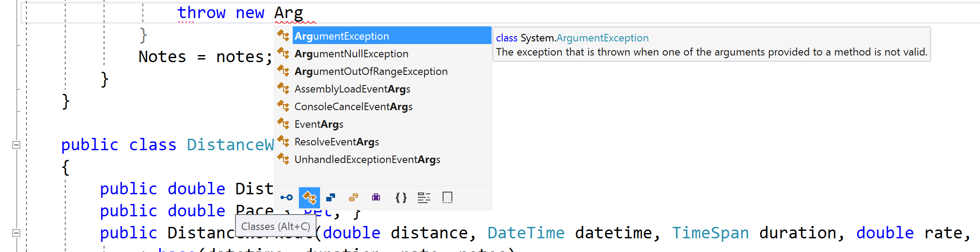
Task: Collapse the DistanceW class outline region
Action: tap(16, 145)
